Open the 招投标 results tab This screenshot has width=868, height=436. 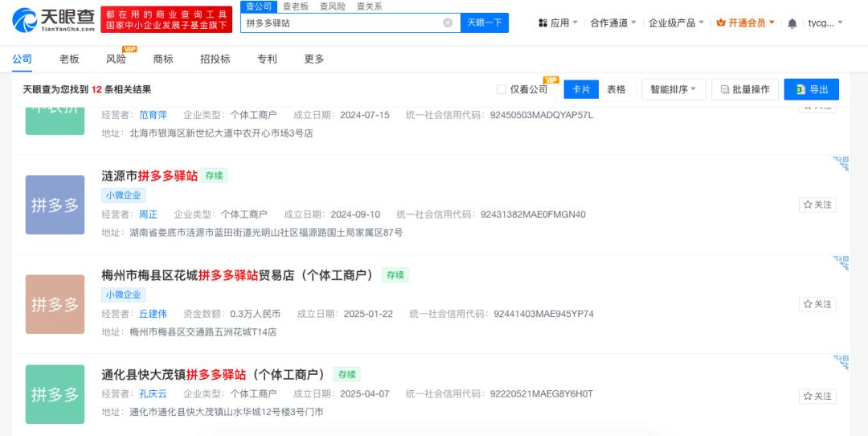click(215, 59)
